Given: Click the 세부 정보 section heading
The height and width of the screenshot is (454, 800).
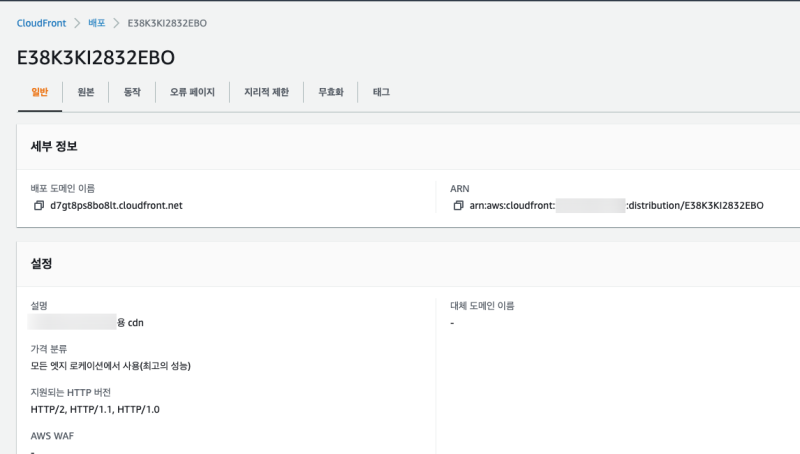Looking at the screenshot, I should point(54,146).
